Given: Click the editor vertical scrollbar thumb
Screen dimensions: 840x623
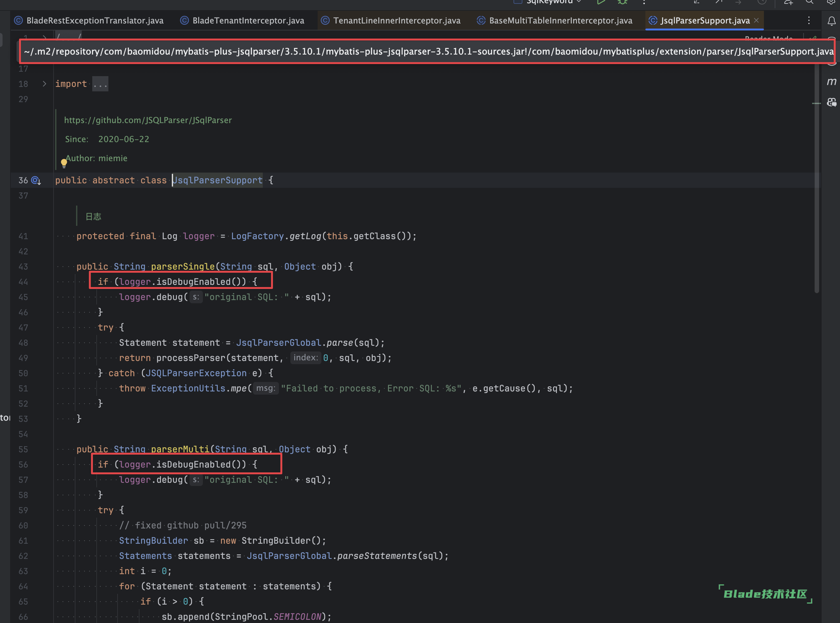Looking at the screenshot, I should coord(817,177).
